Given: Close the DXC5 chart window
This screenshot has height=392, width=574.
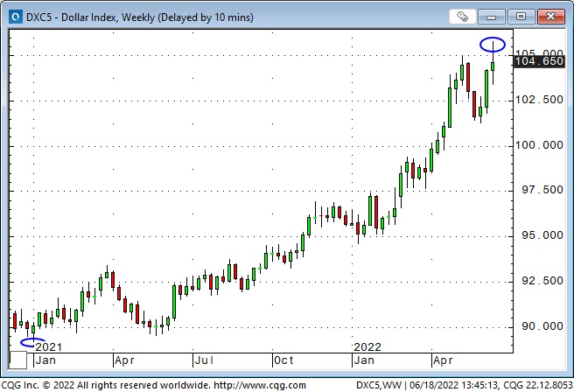Looking at the screenshot, I should click(x=550, y=17).
